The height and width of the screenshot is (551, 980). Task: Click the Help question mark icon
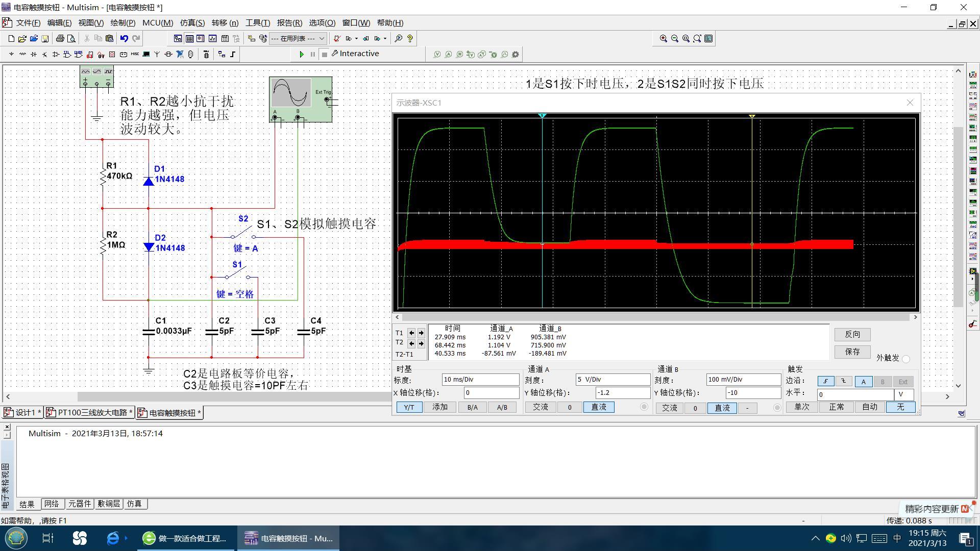410,38
